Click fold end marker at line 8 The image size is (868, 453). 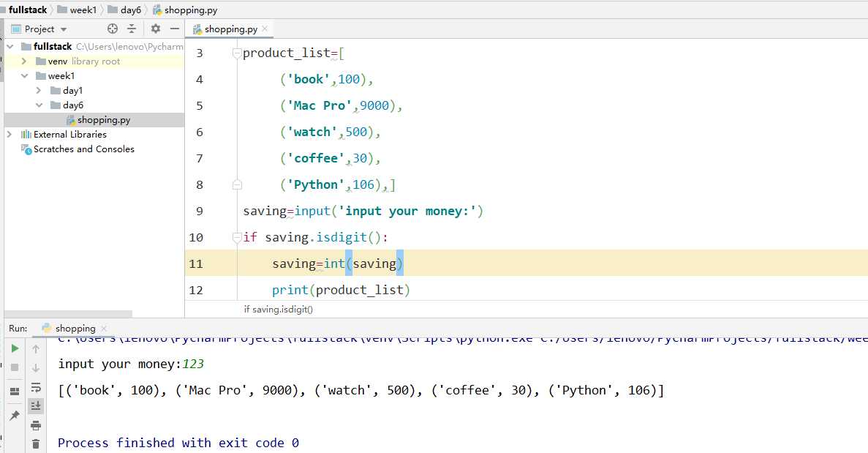pos(237,185)
